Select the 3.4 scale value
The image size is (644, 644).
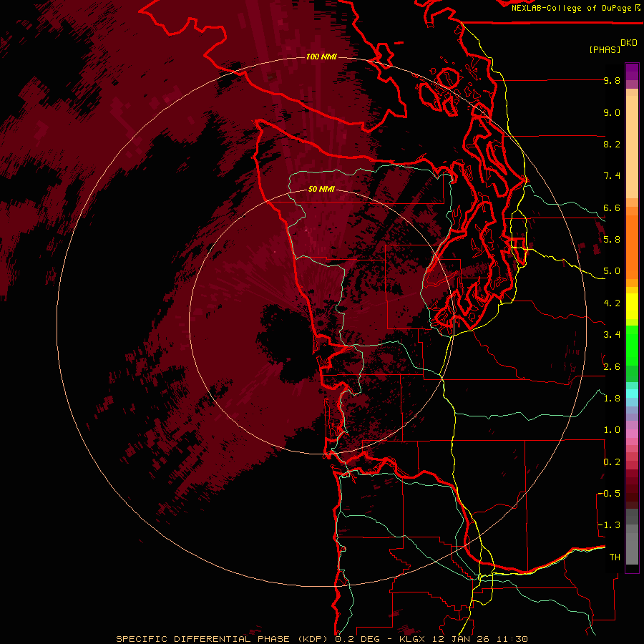612,335
